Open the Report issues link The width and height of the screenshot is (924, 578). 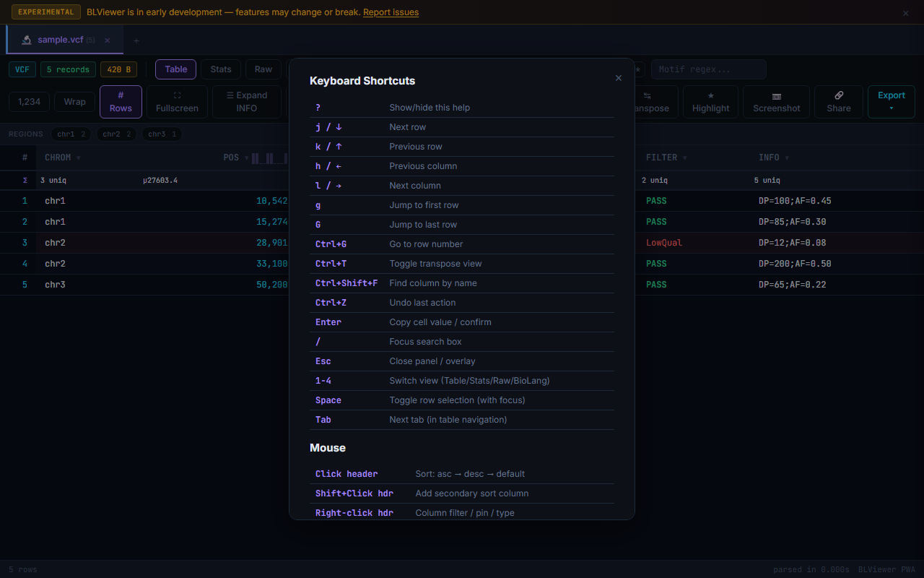pos(391,12)
